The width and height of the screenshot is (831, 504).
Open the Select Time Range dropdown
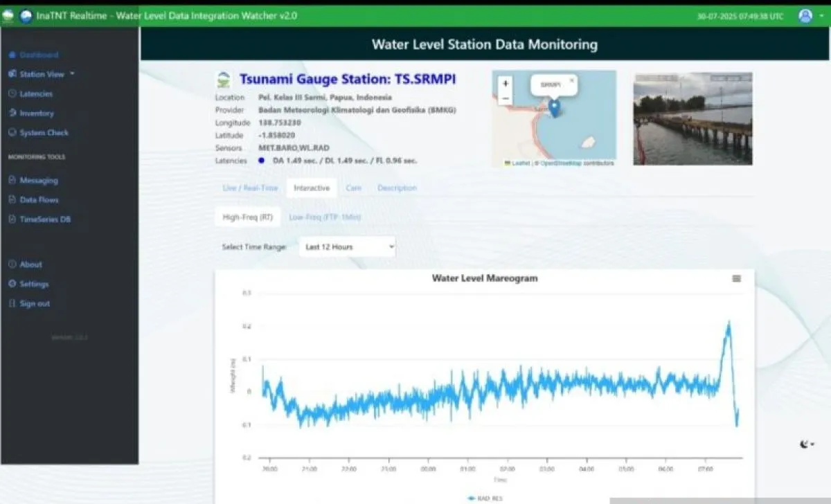pyautogui.click(x=346, y=246)
